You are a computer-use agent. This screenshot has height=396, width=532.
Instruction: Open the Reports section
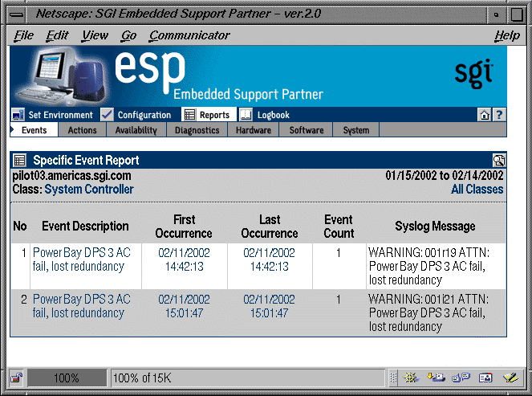(x=214, y=115)
